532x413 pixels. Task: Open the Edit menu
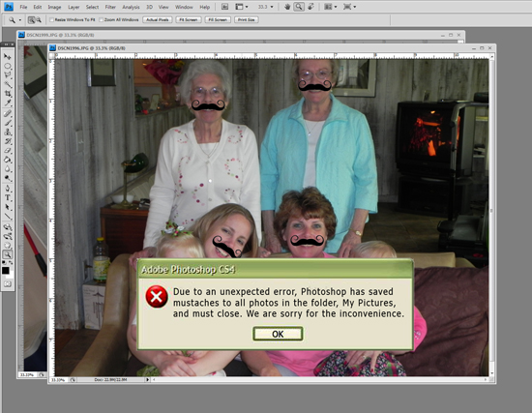[38, 7]
